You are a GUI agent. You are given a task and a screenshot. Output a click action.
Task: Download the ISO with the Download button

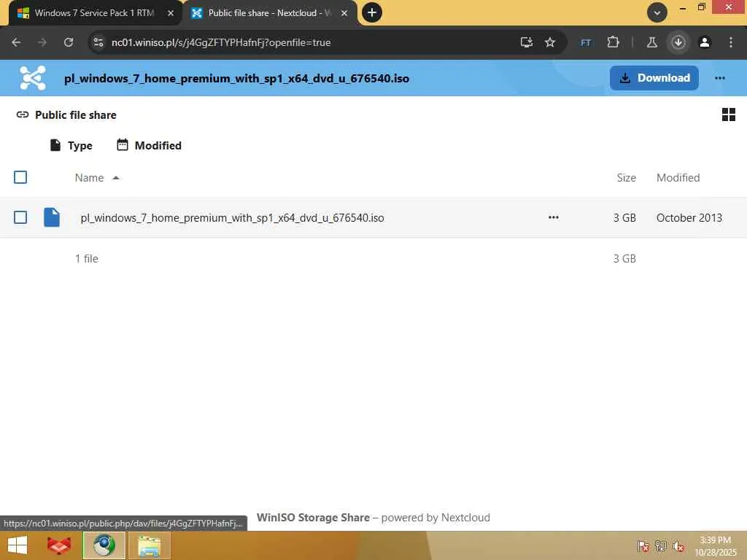coord(654,78)
